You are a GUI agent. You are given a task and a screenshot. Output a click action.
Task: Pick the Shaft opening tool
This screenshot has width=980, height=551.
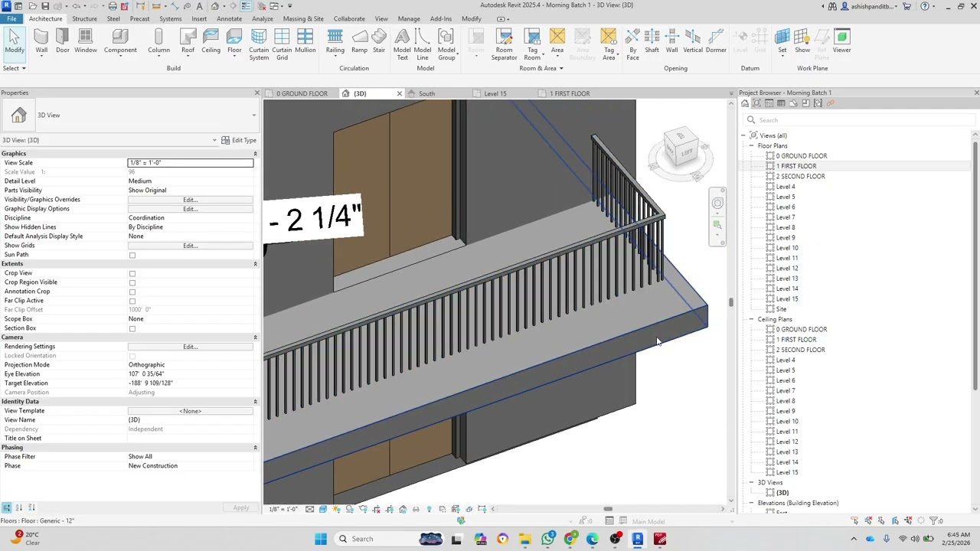652,41
